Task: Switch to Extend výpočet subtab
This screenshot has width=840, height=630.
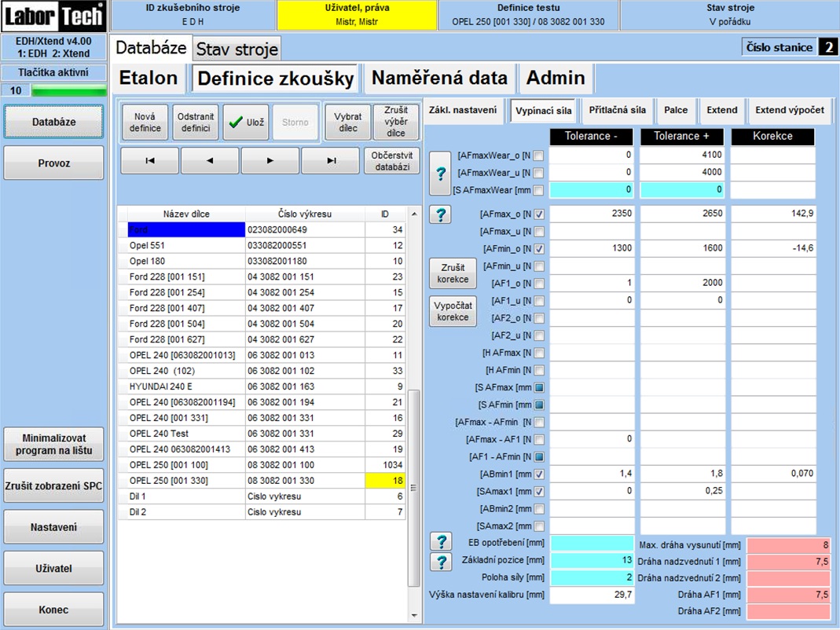Action: pos(790,110)
